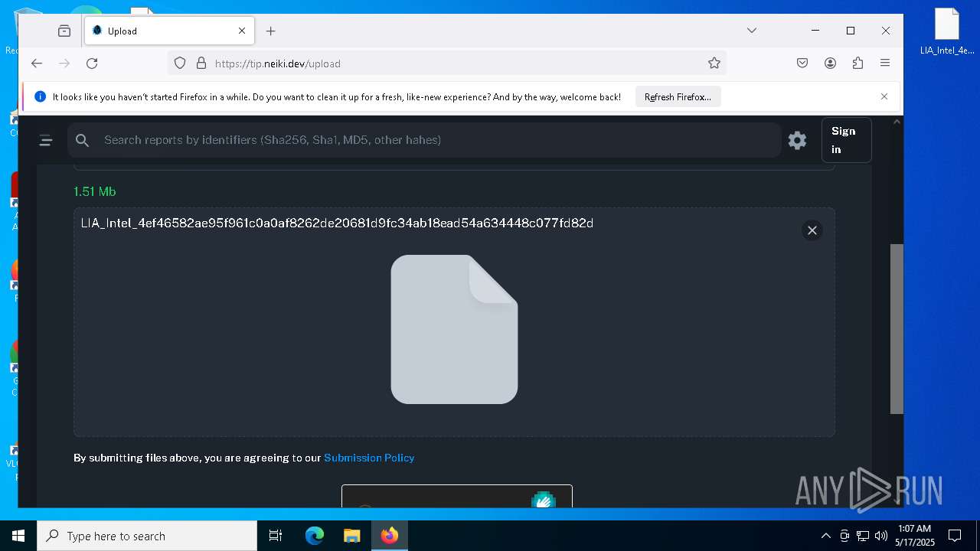Open Firefox application hamburger menu
The height and width of the screenshot is (551, 980).
pyautogui.click(x=885, y=64)
